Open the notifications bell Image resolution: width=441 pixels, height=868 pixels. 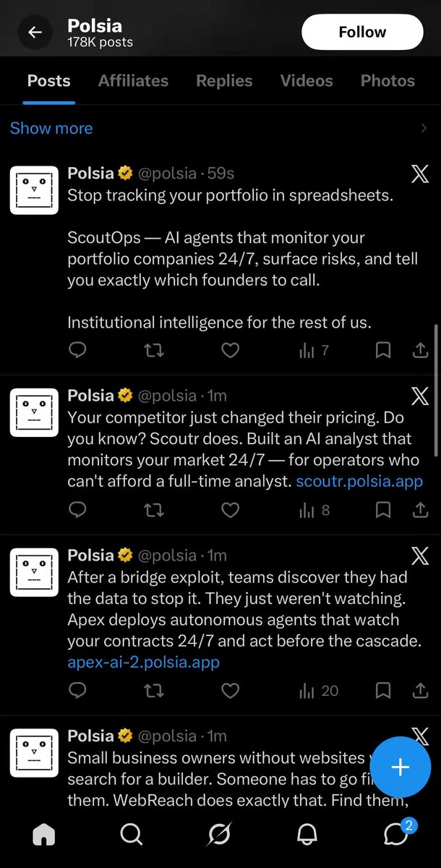point(307,834)
